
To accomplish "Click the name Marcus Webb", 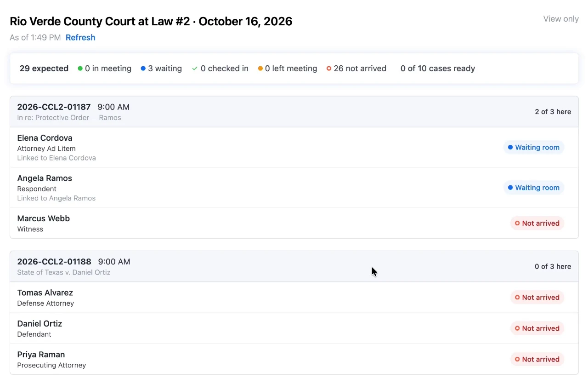I will (x=44, y=218).
